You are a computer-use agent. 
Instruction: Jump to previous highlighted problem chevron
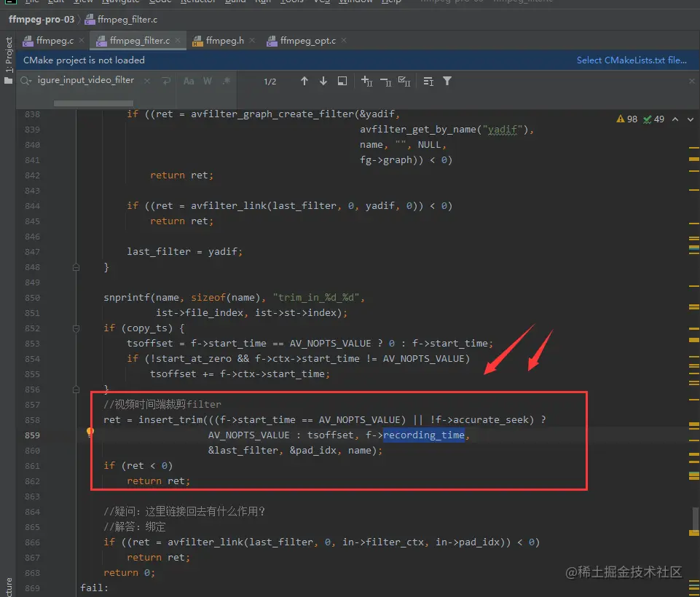(x=675, y=119)
